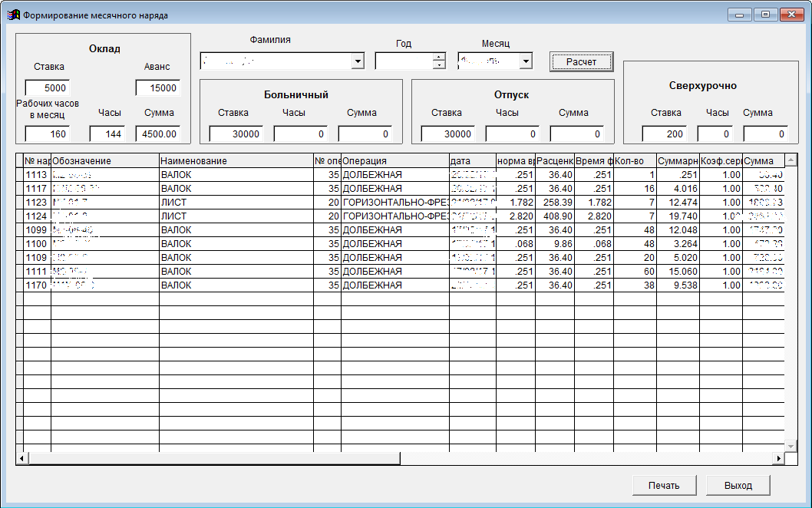This screenshot has width=812, height=508.
Task: Click the Наименование column header
Action: tap(236, 161)
